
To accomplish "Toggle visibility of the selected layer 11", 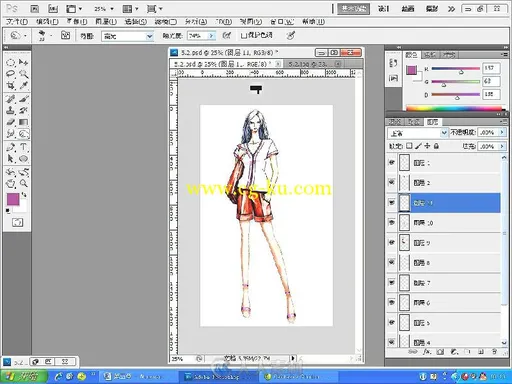I will pos(392,203).
